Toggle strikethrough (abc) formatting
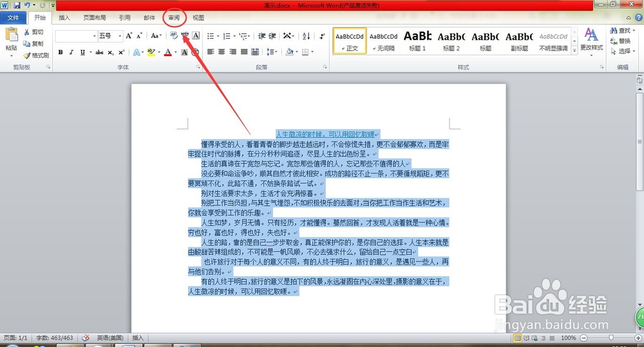644x347 pixels. point(99,52)
